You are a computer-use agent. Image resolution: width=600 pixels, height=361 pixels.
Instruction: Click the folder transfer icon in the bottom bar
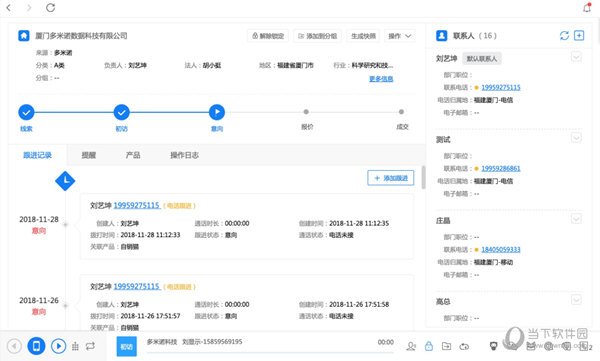coord(447,346)
